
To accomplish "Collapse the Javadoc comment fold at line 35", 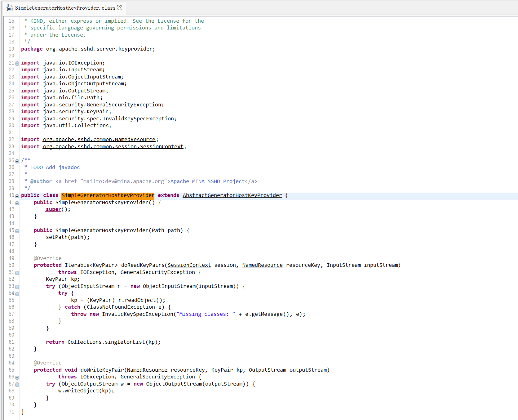I will click(17, 161).
